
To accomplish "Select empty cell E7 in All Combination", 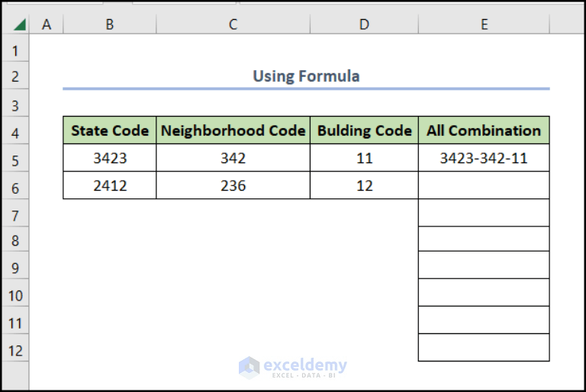I will 484,213.
